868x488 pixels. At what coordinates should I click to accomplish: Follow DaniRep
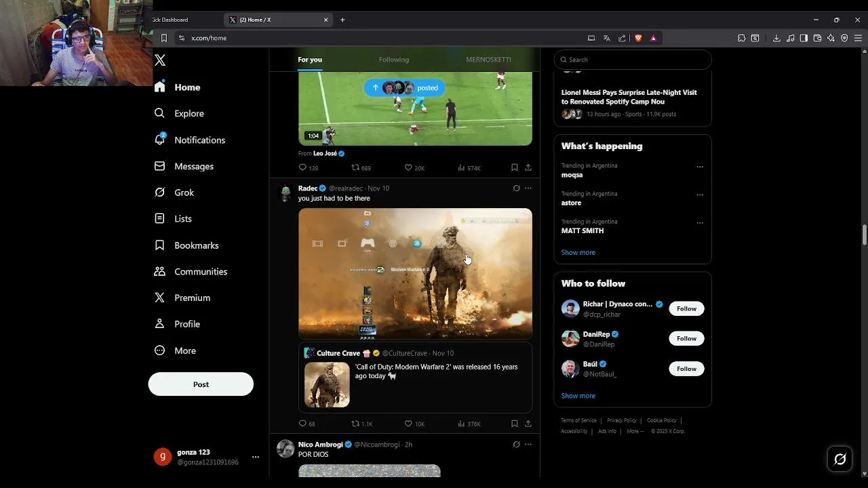686,338
